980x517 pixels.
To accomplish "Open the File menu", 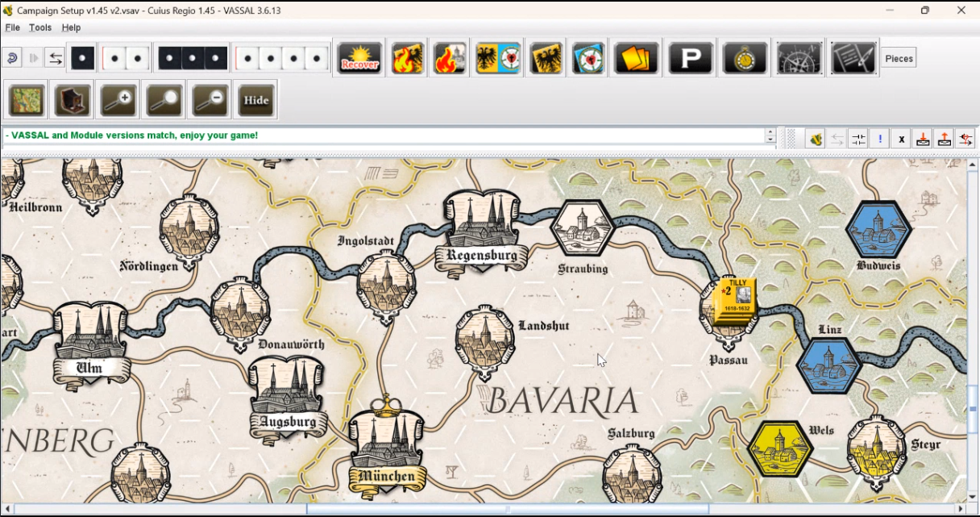I will 12,27.
